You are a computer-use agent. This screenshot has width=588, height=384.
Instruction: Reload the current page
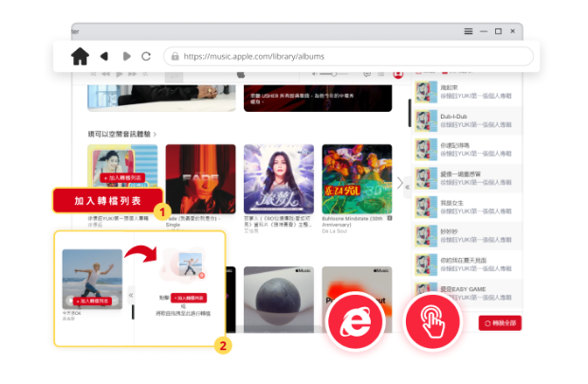pos(146,56)
